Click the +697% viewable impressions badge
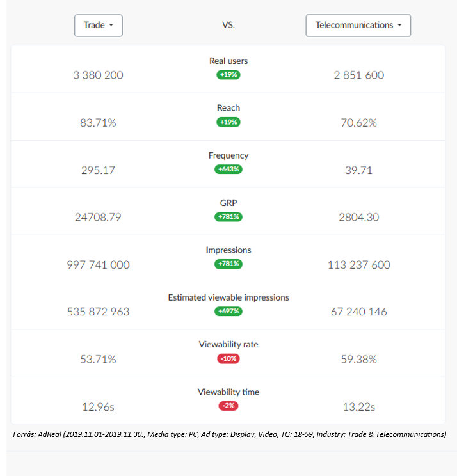 pos(228,312)
